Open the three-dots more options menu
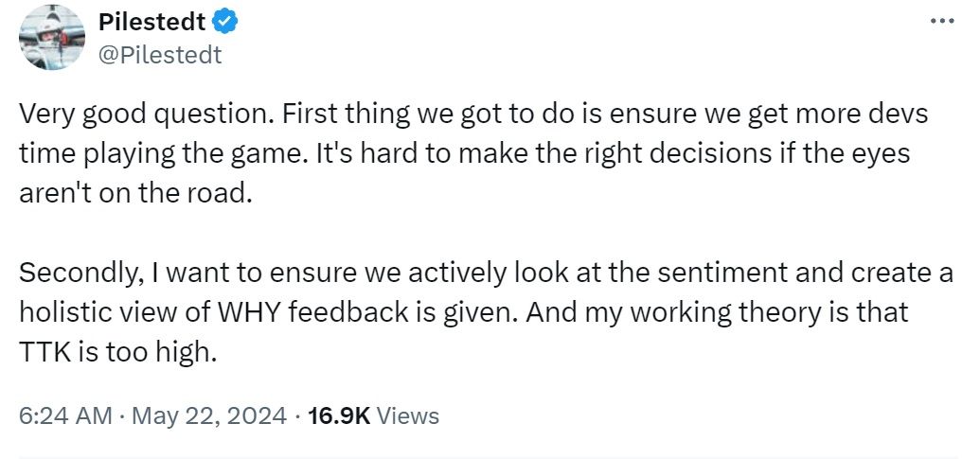 943,20
